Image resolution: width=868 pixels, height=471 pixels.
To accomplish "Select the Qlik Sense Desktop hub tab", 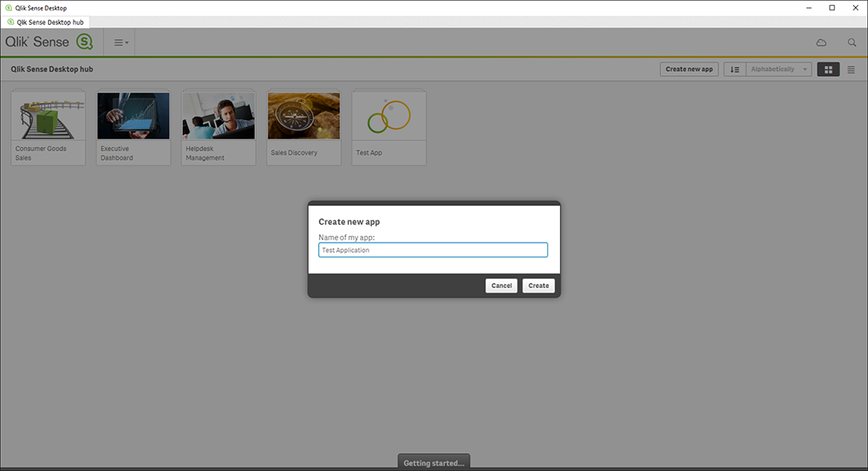I will 45,22.
